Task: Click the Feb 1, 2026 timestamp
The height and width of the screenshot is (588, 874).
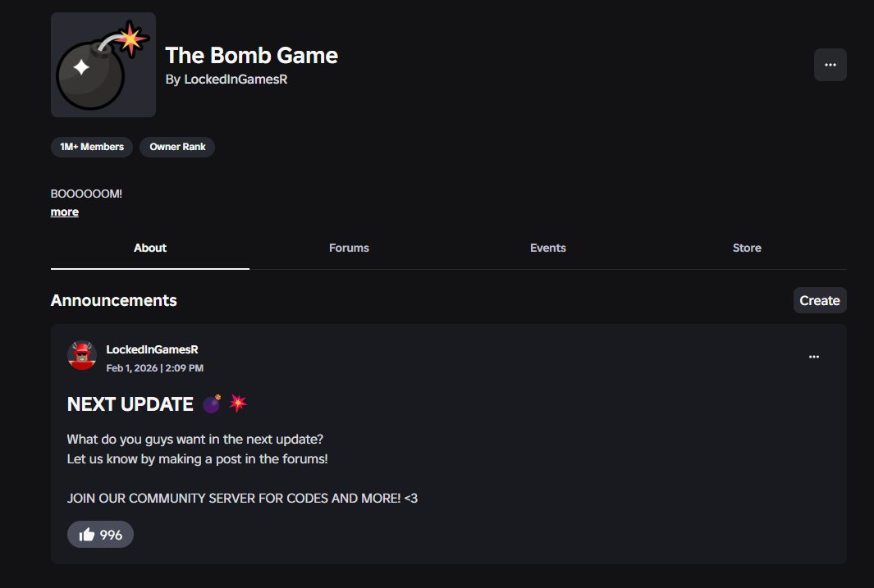Action: [155, 368]
